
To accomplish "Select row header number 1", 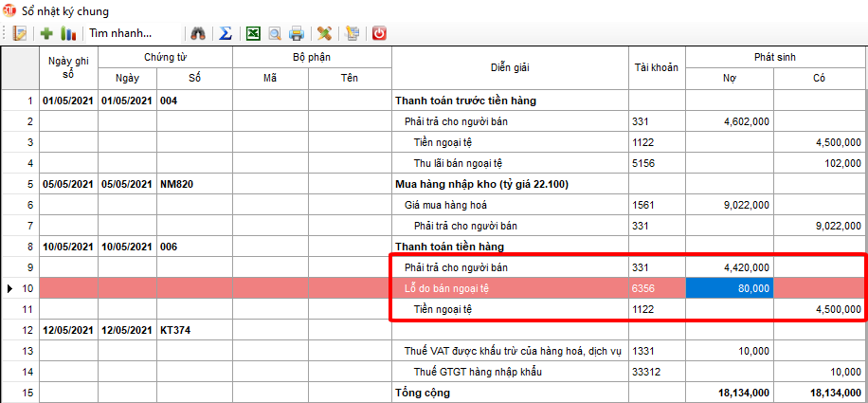I will pyautogui.click(x=19, y=101).
